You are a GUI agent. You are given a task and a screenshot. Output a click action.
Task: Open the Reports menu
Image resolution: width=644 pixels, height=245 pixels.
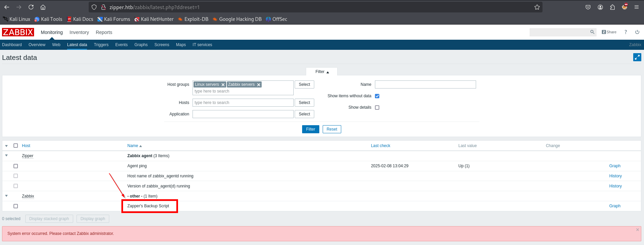(104, 32)
